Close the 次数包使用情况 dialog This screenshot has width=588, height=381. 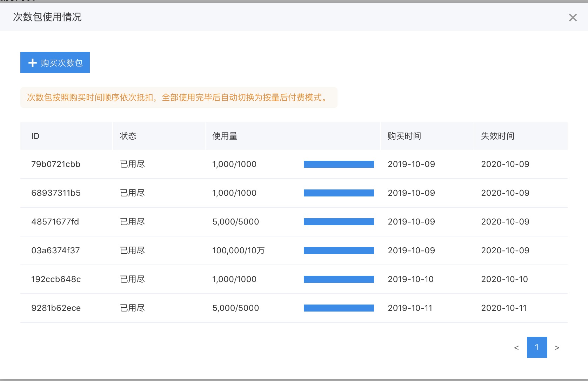[573, 18]
